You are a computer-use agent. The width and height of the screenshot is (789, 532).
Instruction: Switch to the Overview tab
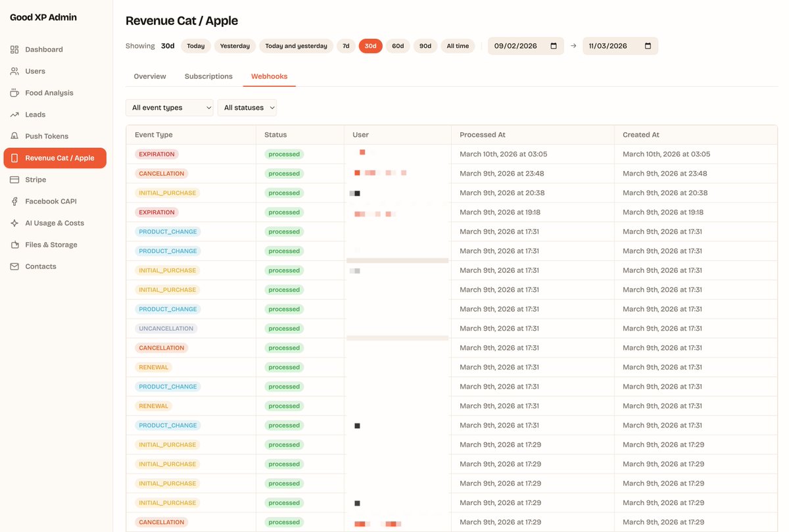click(x=150, y=76)
